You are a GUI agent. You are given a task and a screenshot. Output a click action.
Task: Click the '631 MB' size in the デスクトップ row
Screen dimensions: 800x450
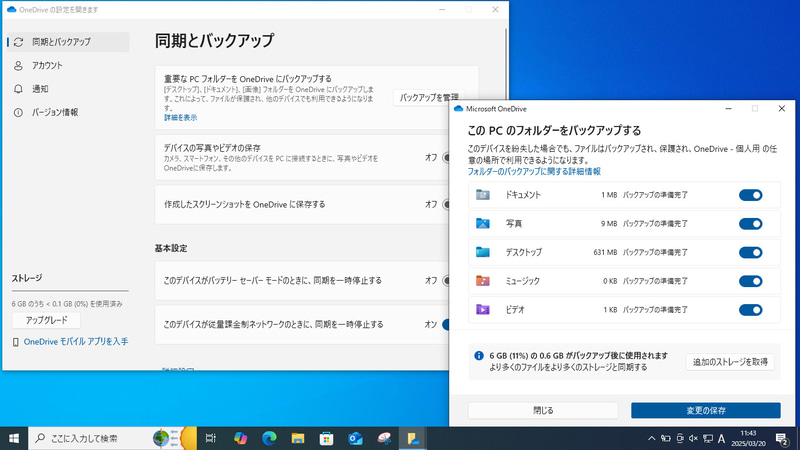[605, 252]
